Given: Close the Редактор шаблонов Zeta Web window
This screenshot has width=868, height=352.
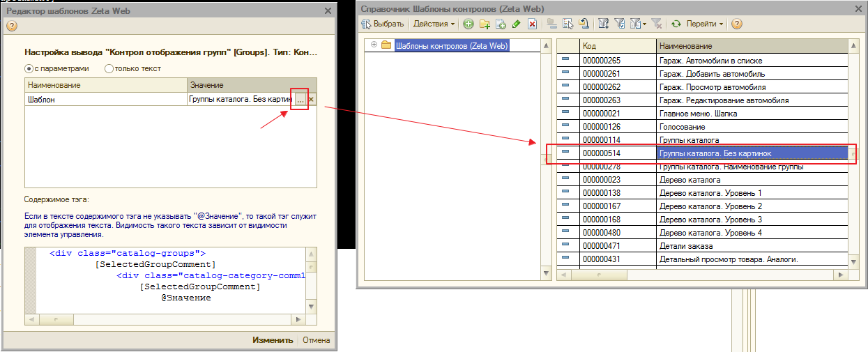Looking at the screenshot, I should pos(328,10).
